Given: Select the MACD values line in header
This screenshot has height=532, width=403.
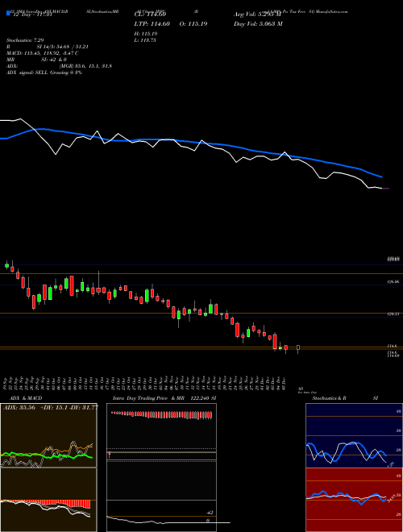Looking at the screenshot, I should click(43, 53).
